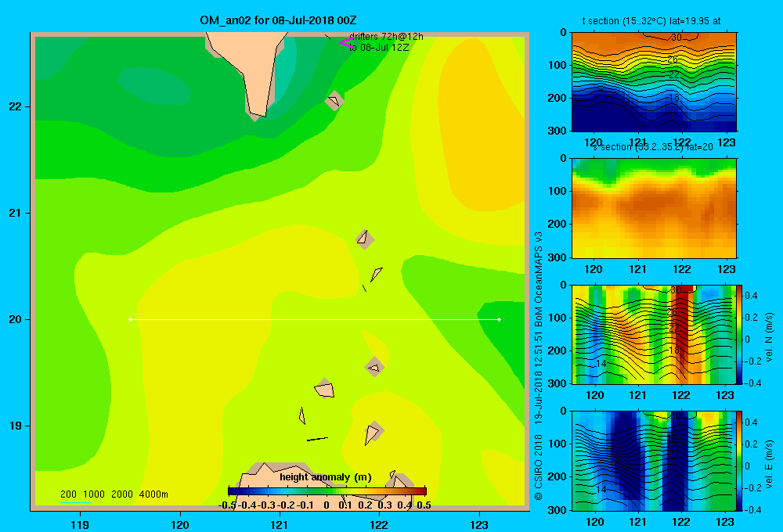Click the left endpoint of white section line
Image resolution: width=783 pixels, height=532 pixels.
pos(130,319)
